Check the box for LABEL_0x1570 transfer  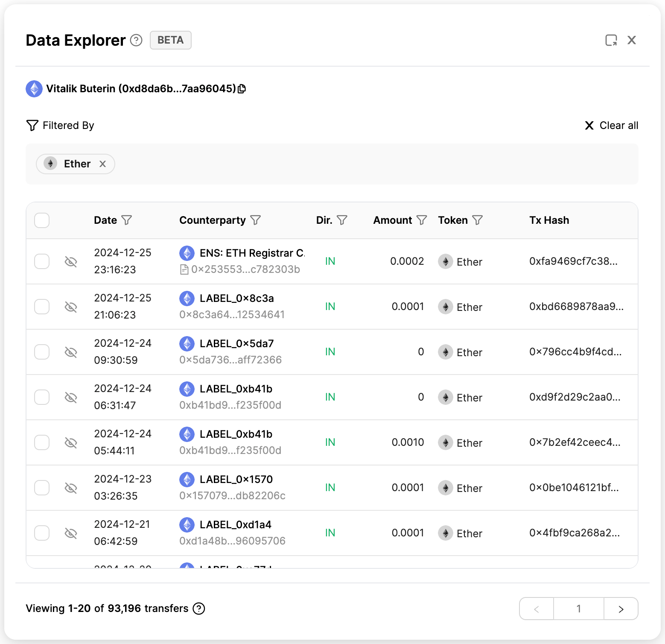coord(42,488)
